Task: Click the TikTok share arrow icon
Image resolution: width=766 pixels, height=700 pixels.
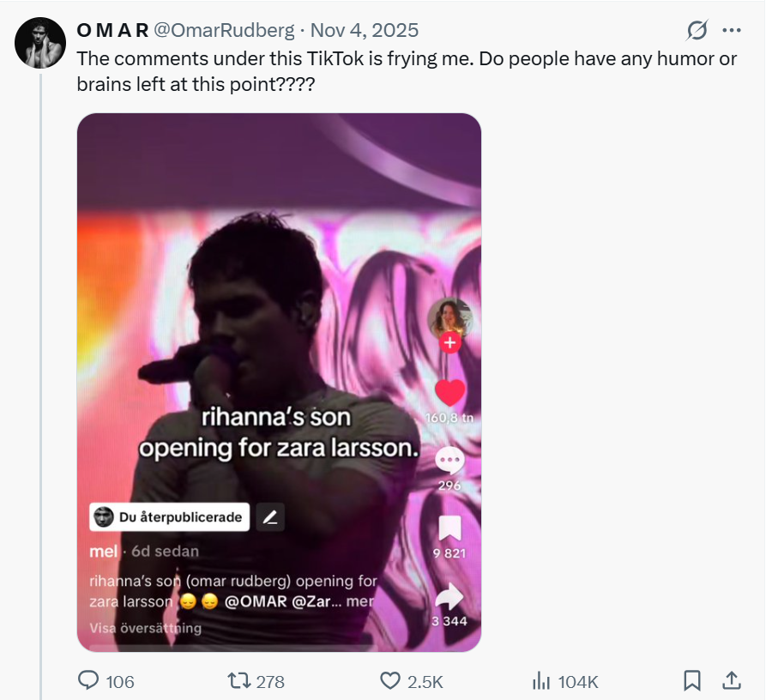Action: coord(449,597)
